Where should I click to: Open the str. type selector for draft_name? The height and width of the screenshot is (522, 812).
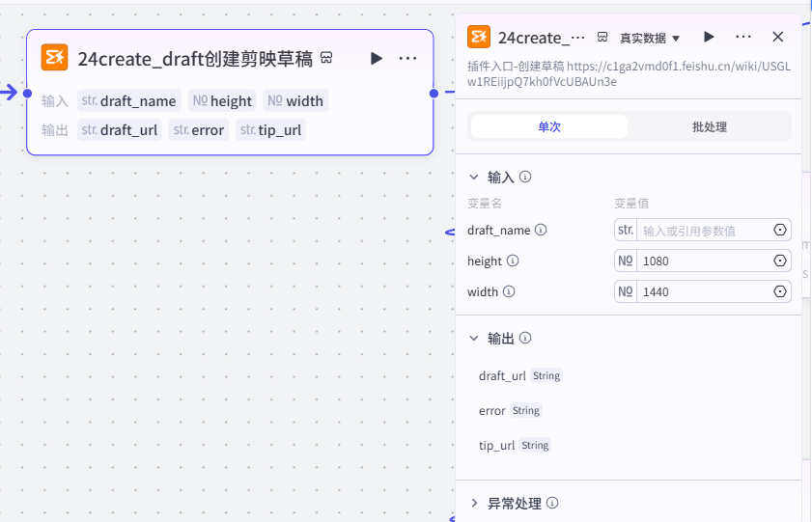tap(626, 230)
